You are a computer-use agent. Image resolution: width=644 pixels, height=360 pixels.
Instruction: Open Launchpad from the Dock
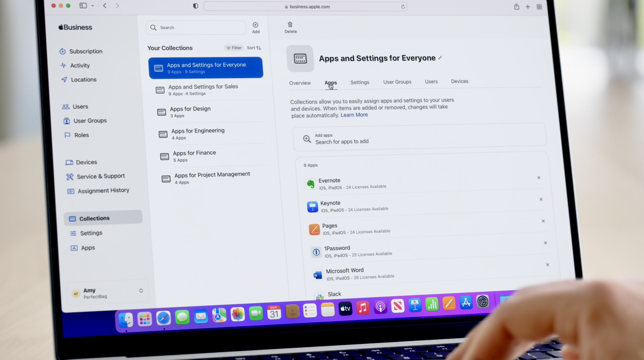(x=145, y=319)
